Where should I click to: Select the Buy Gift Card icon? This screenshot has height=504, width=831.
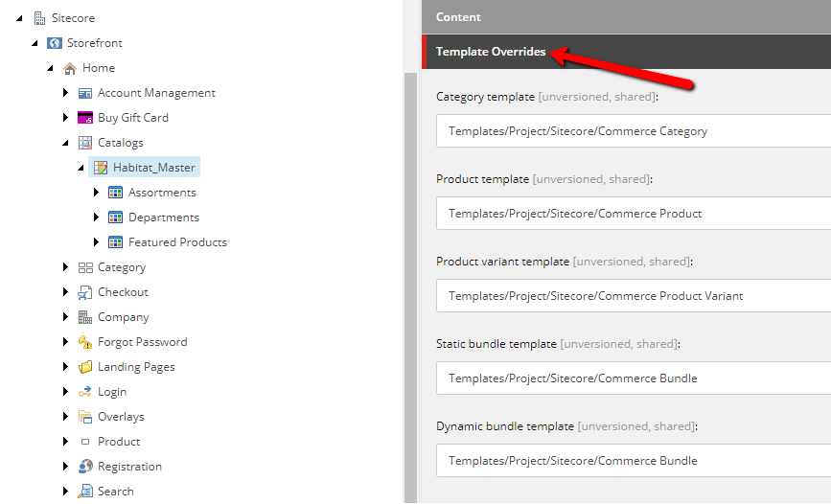[84, 118]
